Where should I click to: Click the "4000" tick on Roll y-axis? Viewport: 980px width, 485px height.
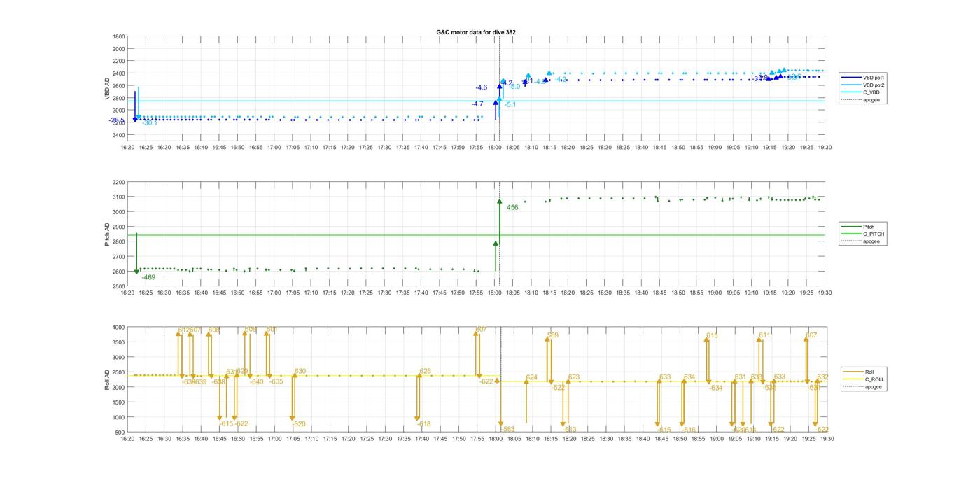click(x=119, y=328)
